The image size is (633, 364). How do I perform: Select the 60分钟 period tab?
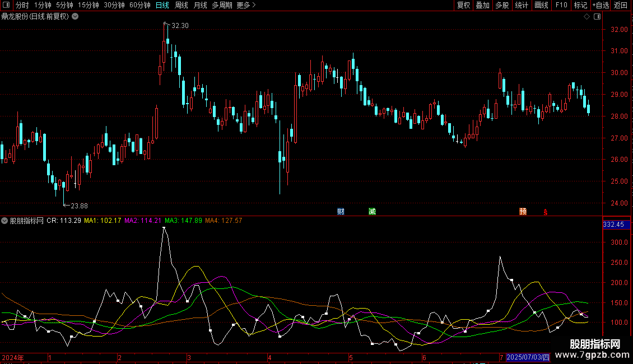click(139, 5)
